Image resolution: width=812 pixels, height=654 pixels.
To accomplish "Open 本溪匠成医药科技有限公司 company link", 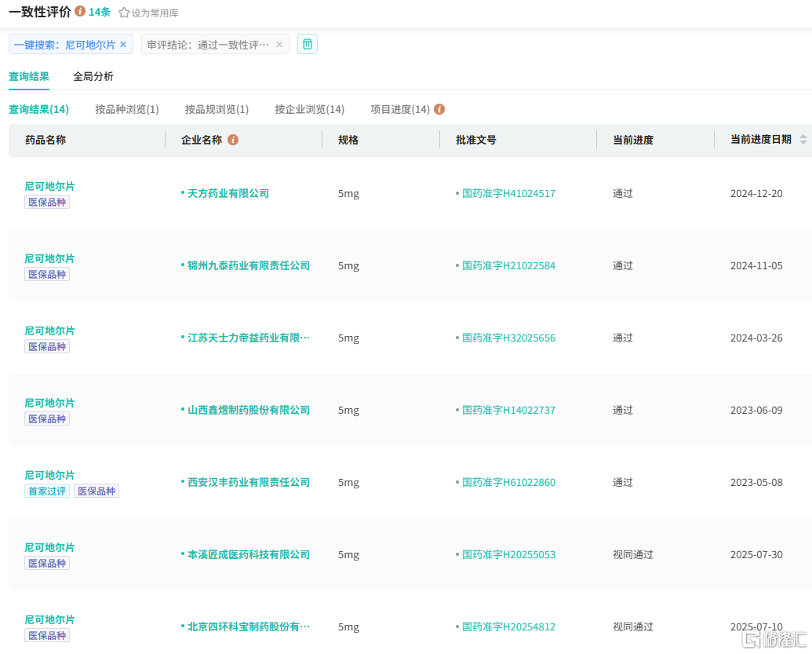I will (x=249, y=554).
